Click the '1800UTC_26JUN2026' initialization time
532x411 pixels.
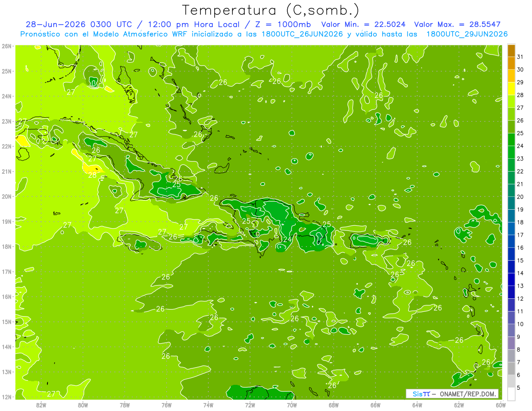(x=302, y=34)
